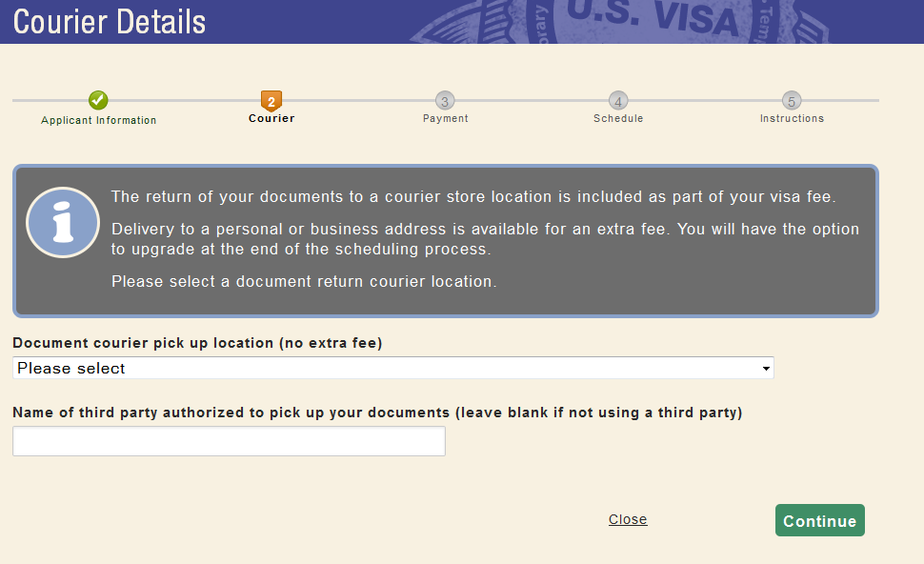Screen dimensions: 924x564
Task: Click the orange step 2 Courier badge
Action: click(271, 101)
